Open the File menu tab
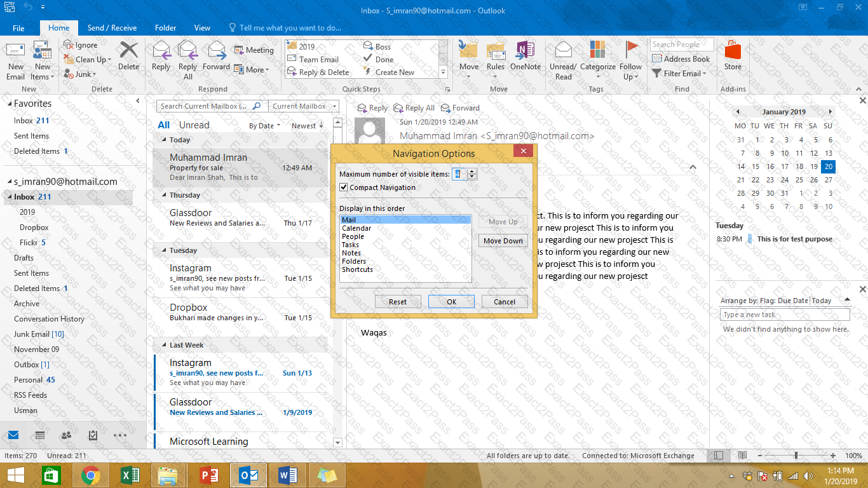This screenshot has height=488, width=868. click(18, 28)
